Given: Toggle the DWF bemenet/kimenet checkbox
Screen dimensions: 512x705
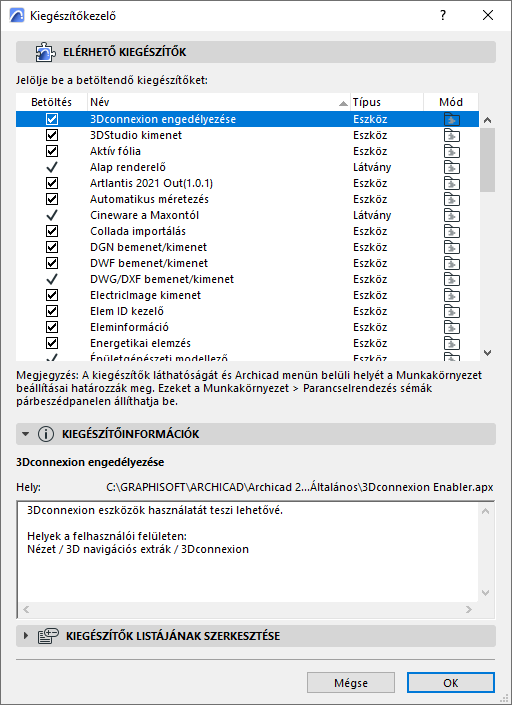Looking at the screenshot, I should pos(52,263).
